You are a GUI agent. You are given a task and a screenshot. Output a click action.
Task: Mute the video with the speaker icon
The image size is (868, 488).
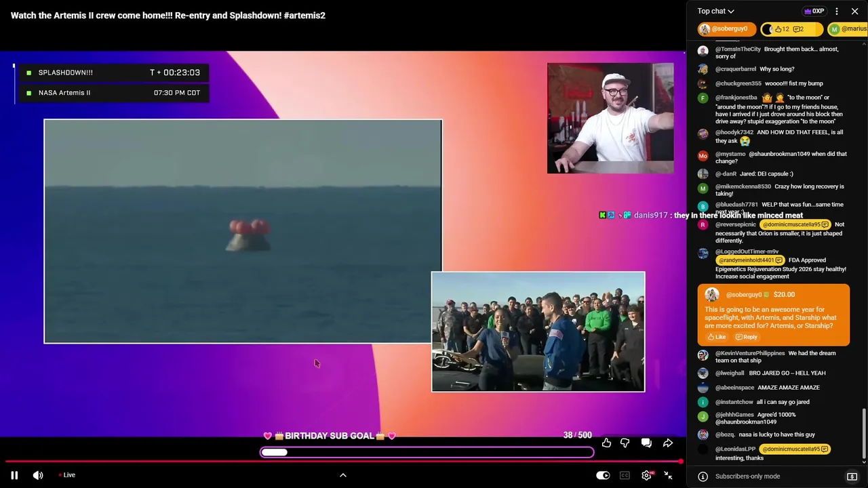38,475
